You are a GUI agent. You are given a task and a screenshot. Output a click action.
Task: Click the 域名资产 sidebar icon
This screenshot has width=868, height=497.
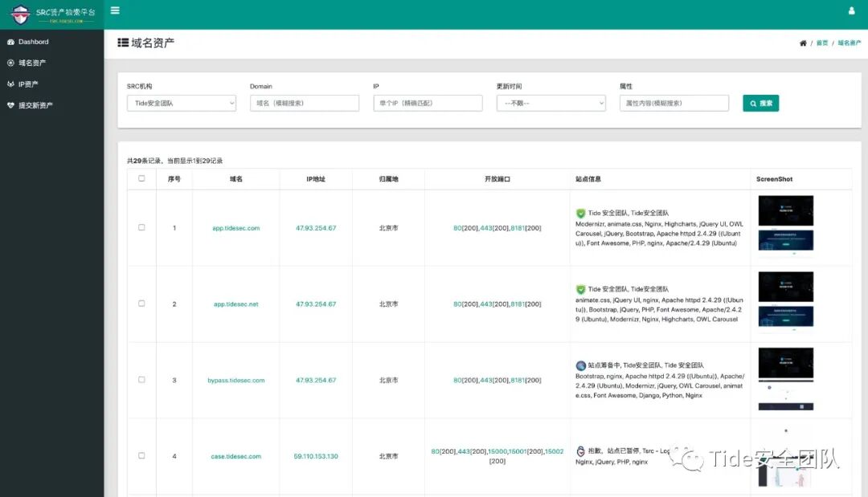10,63
